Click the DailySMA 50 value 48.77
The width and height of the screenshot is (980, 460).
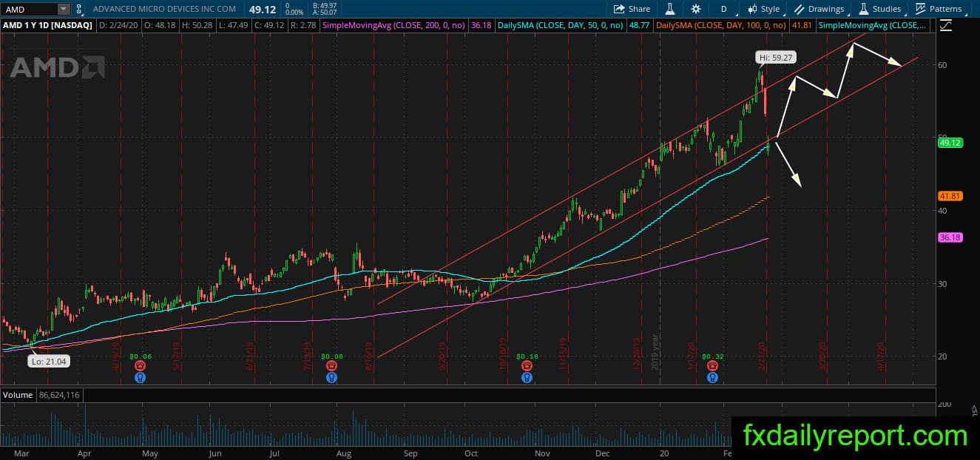(x=641, y=25)
